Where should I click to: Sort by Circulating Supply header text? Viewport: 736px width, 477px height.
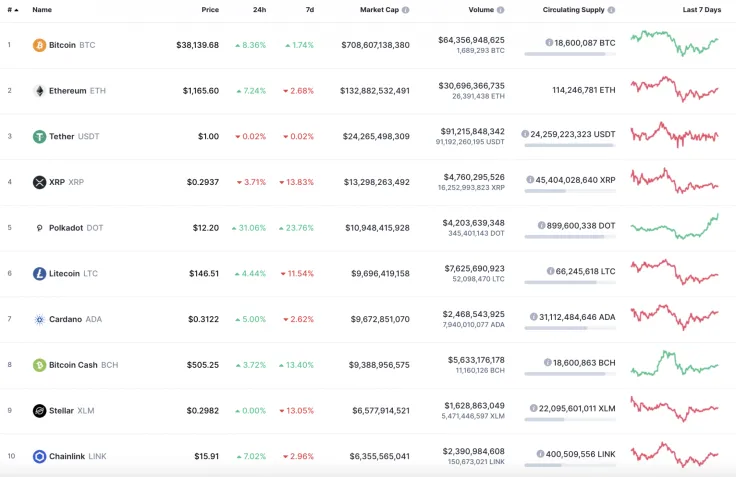(574, 10)
